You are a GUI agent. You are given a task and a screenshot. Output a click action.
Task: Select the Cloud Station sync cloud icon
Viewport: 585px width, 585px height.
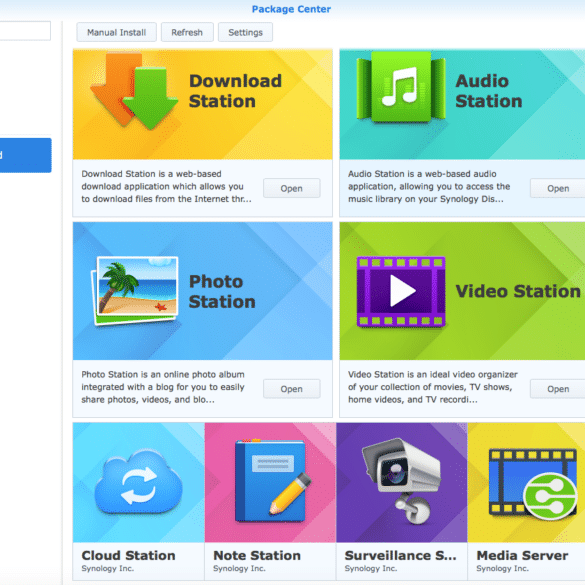pyautogui.click(x=138, y=481)
